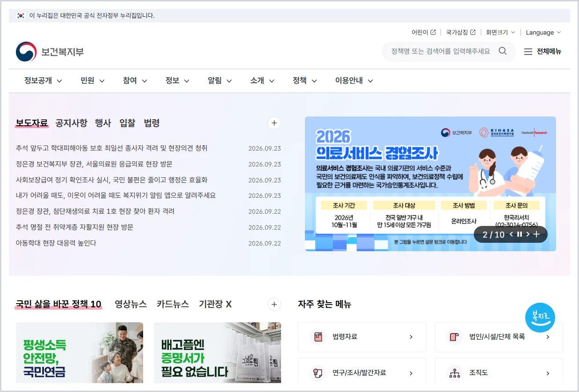Switch to the 카드뉴스 tab
This screenshot has width=579, height=392.
click(173, 305)
